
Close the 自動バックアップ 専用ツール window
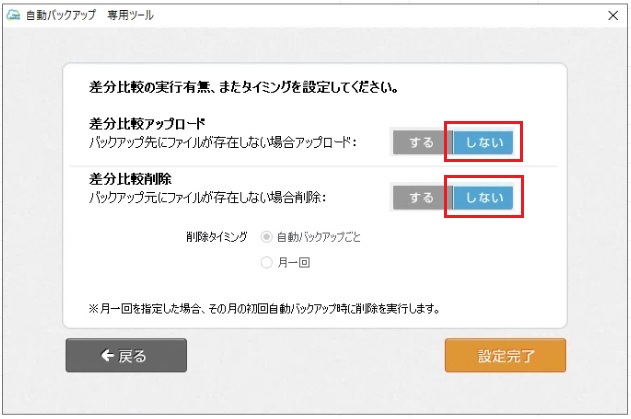[613, 15]
